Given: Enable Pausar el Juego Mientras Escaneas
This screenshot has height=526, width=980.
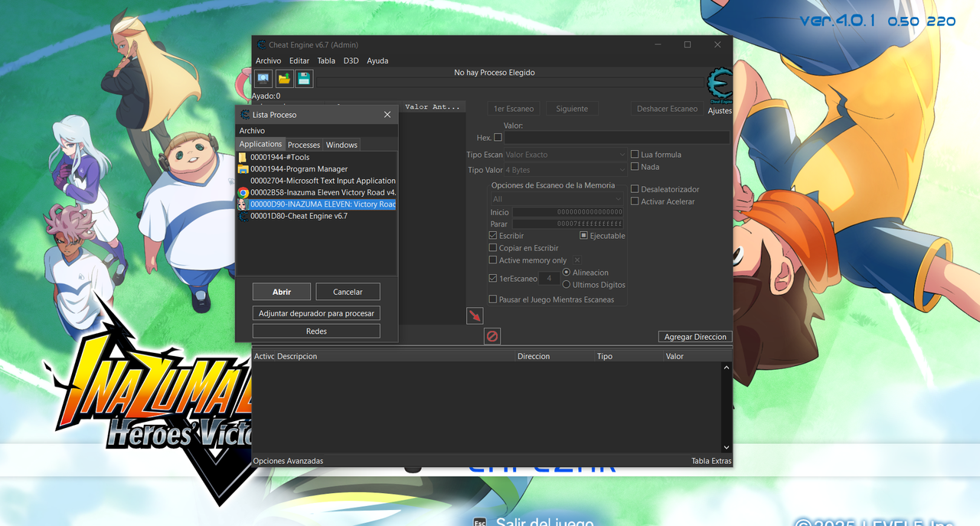Looking at the screenshot, I should 493,299.
